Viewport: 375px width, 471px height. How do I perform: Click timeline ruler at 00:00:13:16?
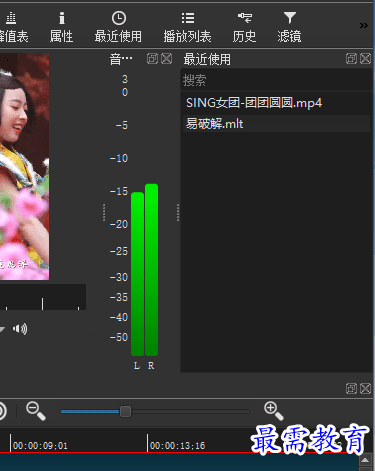(177, 446)
